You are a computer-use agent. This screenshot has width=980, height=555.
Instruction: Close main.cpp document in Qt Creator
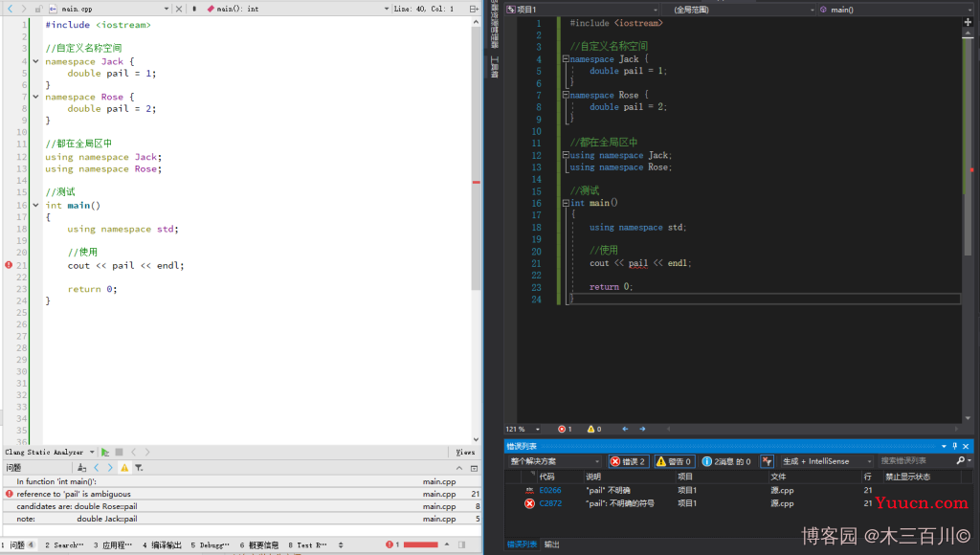click(x=179, y=9)
